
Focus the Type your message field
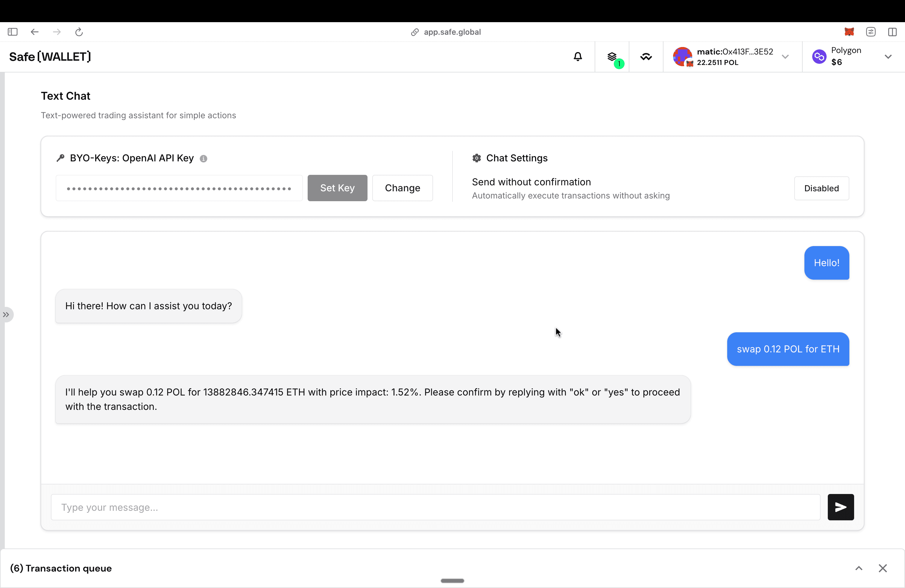435,507
